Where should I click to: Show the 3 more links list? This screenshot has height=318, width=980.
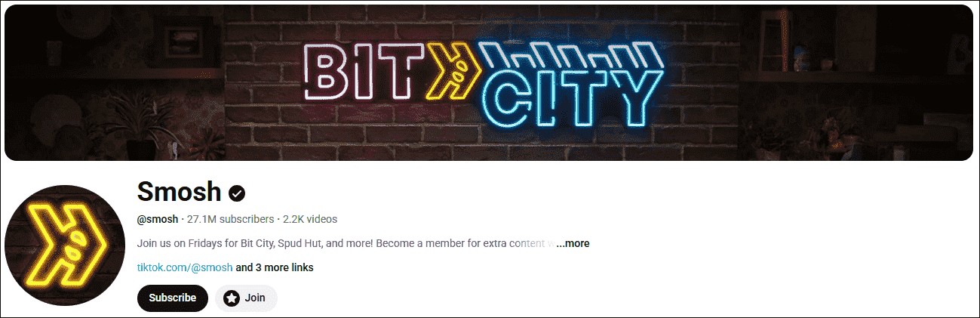[x=275, y=267]
